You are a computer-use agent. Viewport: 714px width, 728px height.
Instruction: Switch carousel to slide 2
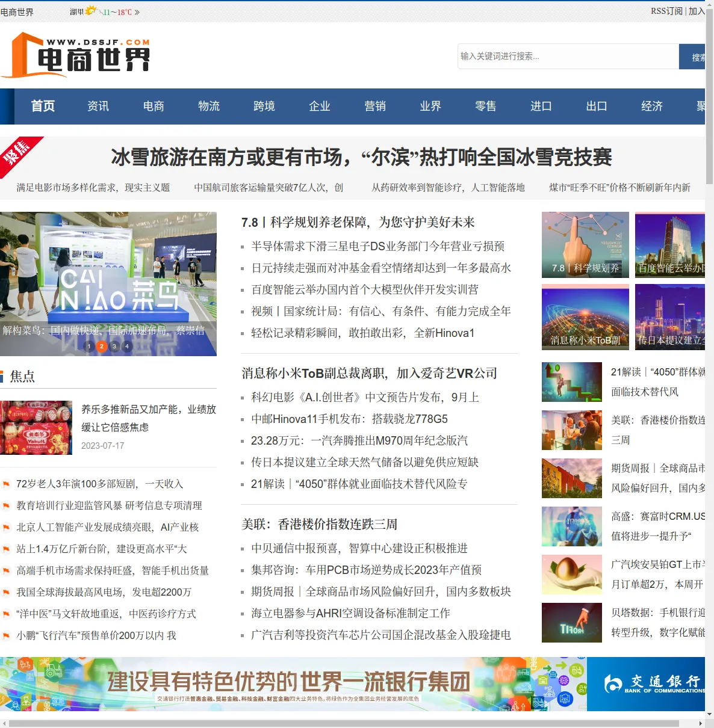102,346
